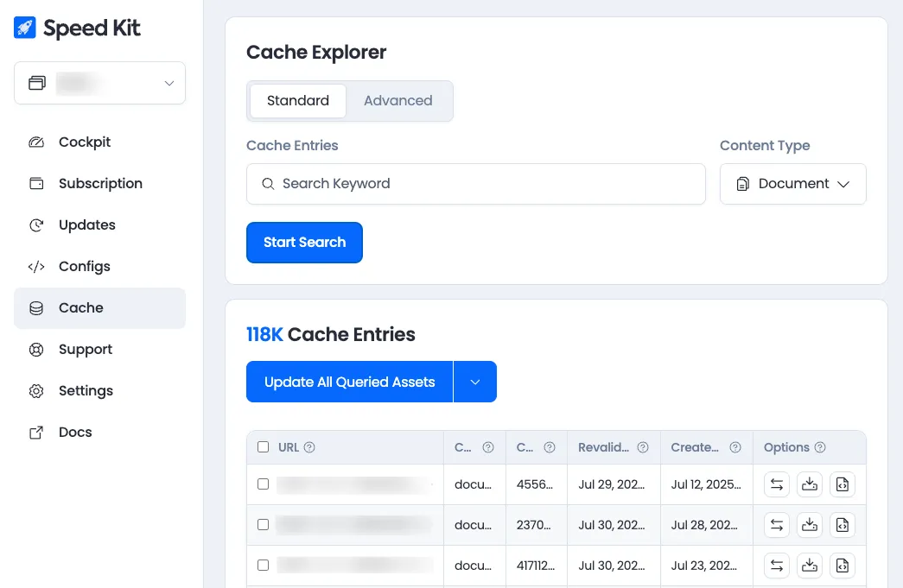Click the 2370... cell value
903x588 pixels.
point(533,525)
